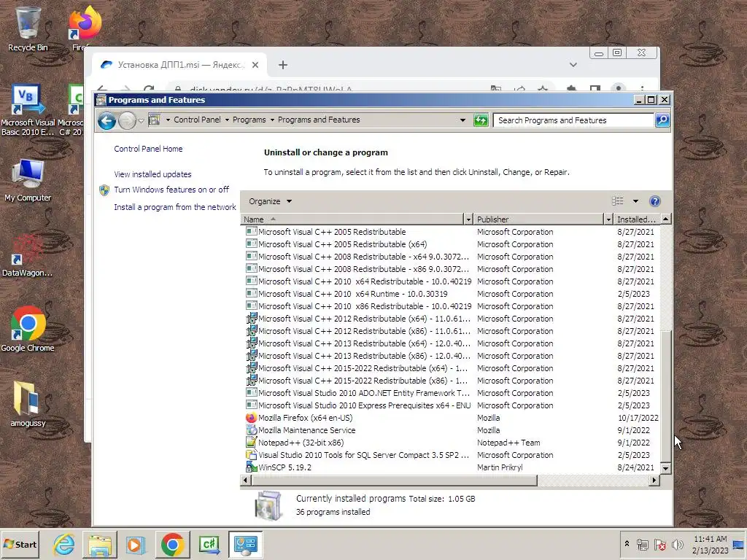This screenshot has width=747, height=560.
Task: Select Microsoft Visual Basic 2010 Express shortcut
Action: click(28, 109)
